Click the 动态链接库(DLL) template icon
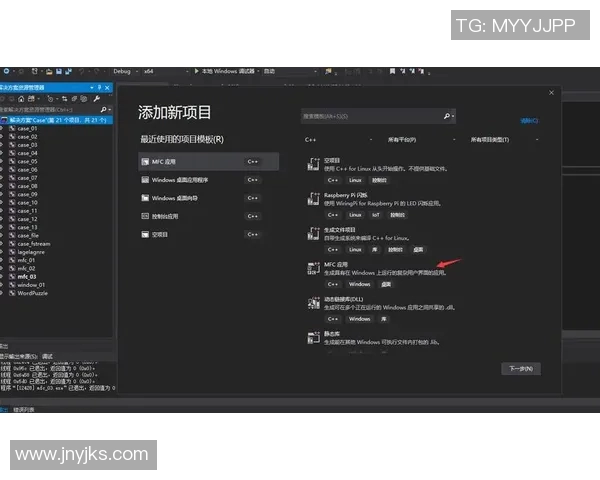Screen dimensions: 600x480 tap(313, 303)
